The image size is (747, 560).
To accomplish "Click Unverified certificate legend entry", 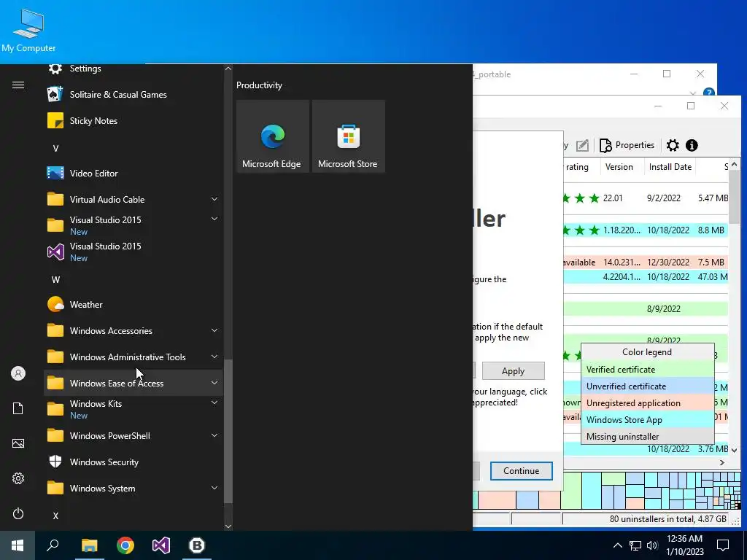I will [x=648, y=386].
